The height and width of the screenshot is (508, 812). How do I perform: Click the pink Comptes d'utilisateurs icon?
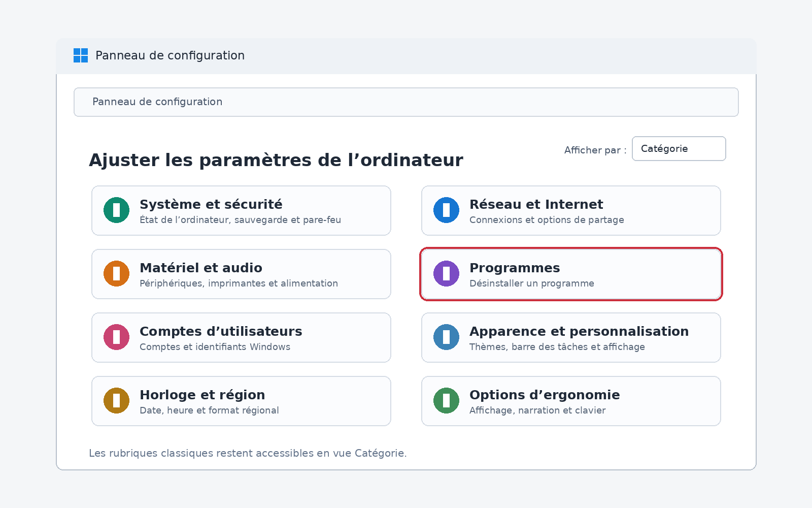(116, 337)
